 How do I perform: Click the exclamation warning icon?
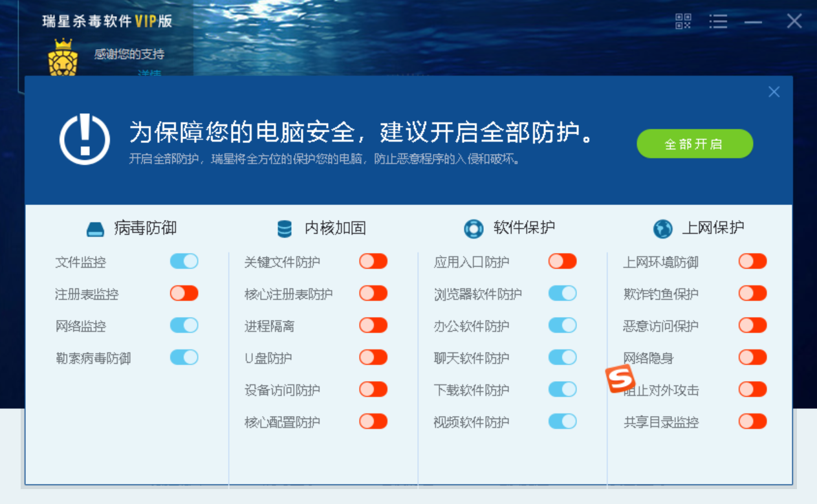[85, 139]
